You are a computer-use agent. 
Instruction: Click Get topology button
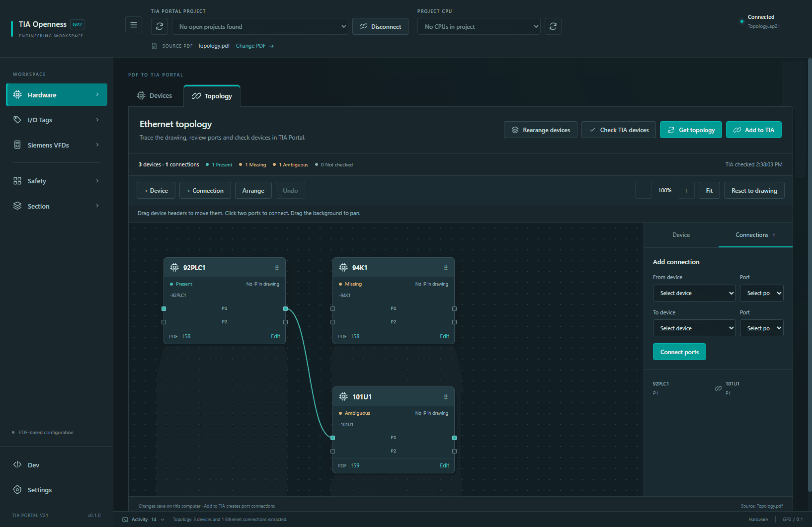691,130
